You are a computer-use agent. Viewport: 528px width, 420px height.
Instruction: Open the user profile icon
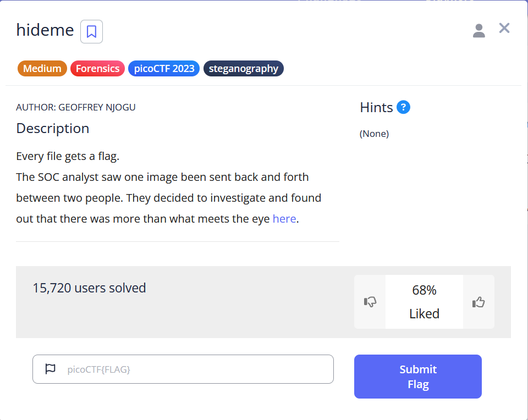click(x=479, y=31)
